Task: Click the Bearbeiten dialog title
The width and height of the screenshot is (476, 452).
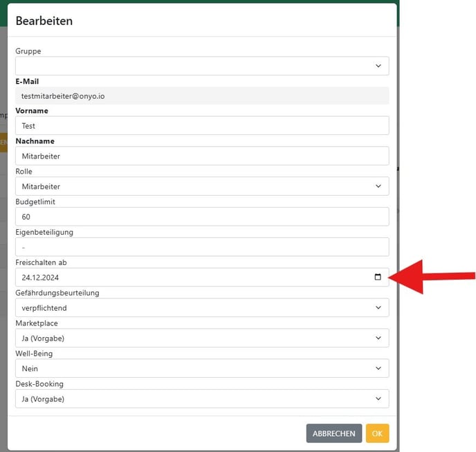Action: (x=44, y=21)
